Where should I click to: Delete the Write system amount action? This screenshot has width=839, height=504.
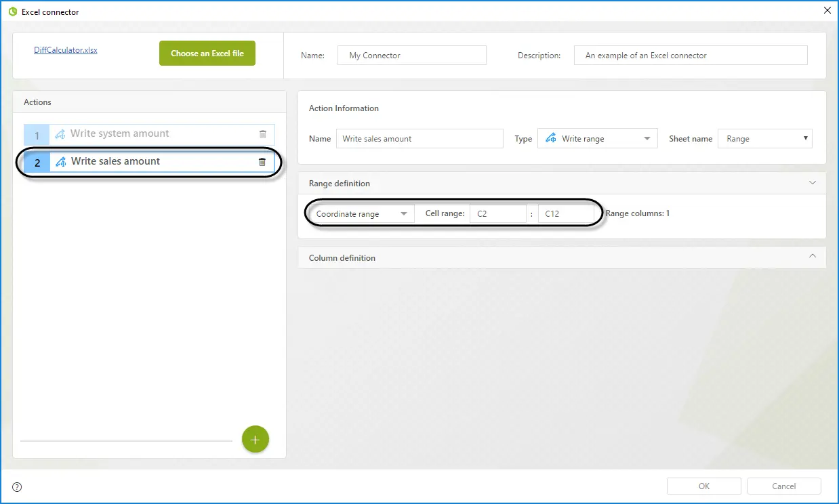pyautogui.click(x=263, y=134)
